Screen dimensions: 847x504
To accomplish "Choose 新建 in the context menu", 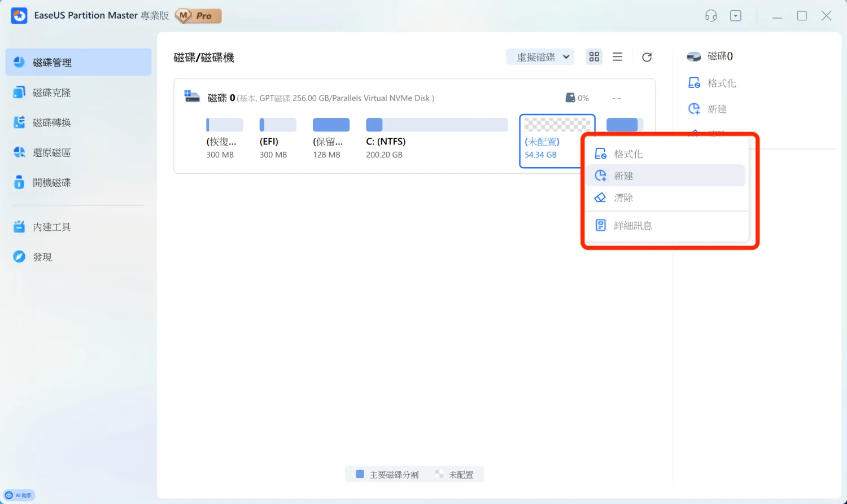I will (666, 176).
